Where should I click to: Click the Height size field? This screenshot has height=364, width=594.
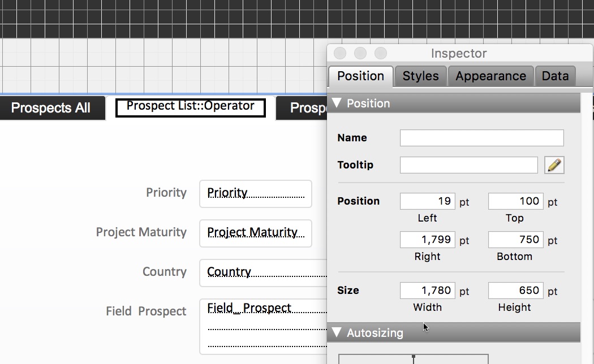point(515,291)
